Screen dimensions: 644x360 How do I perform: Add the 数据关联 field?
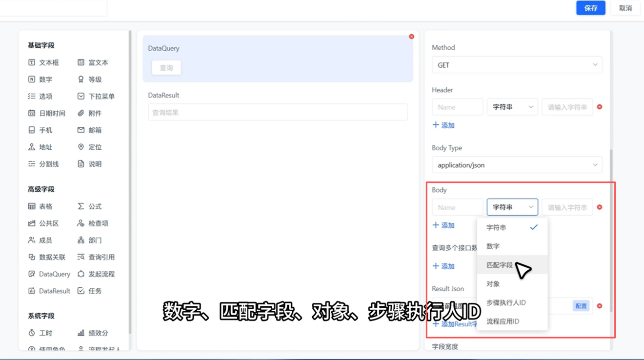coord(47,258)
